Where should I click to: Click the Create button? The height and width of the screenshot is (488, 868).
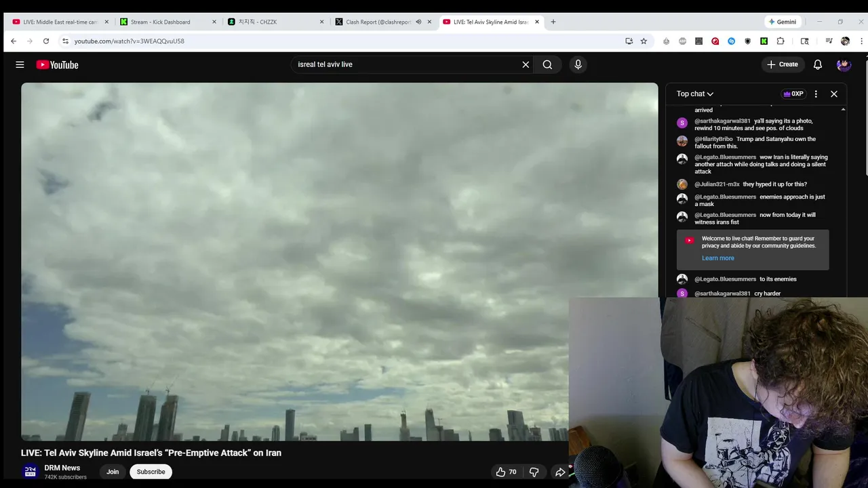782,64
